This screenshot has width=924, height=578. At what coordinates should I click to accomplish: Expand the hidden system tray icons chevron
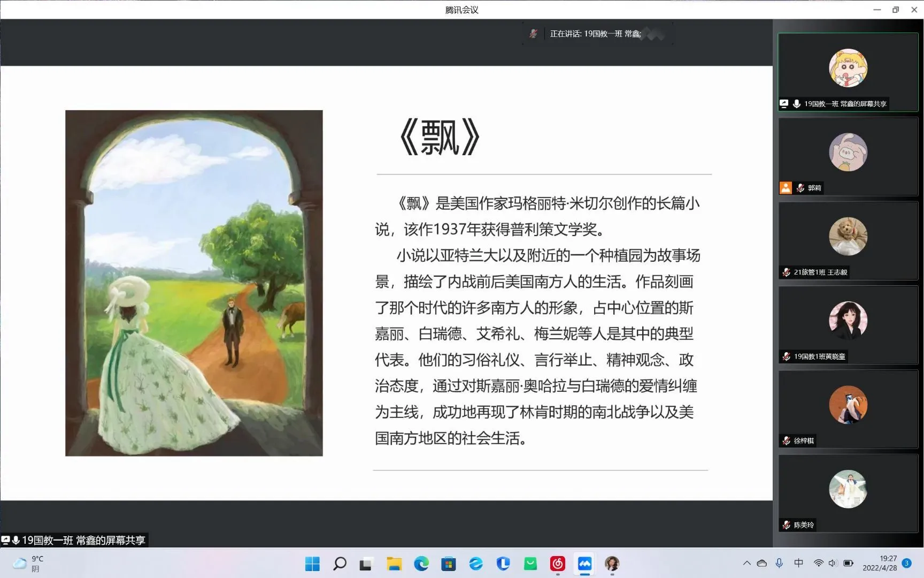click(746, 563)
